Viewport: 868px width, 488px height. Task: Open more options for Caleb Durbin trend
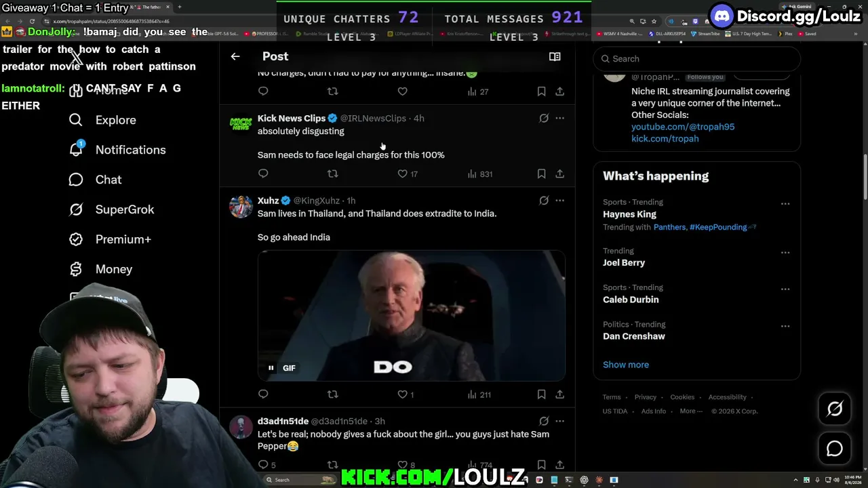[785, 289]
